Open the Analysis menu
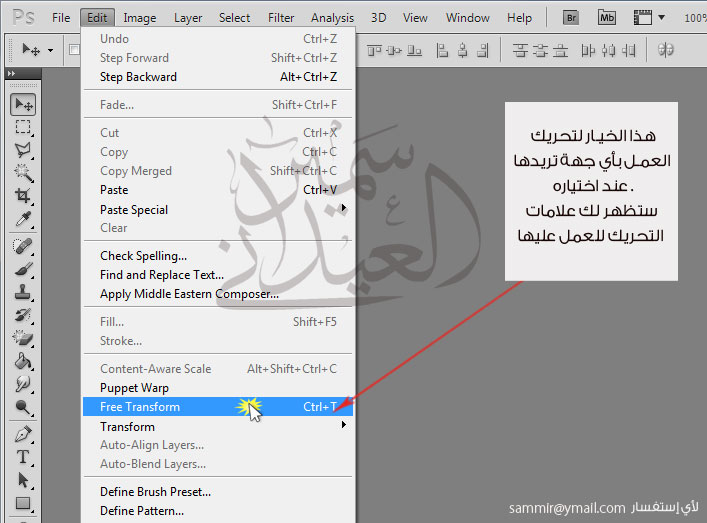Screen dimensions: 707x523 (332, 18)
